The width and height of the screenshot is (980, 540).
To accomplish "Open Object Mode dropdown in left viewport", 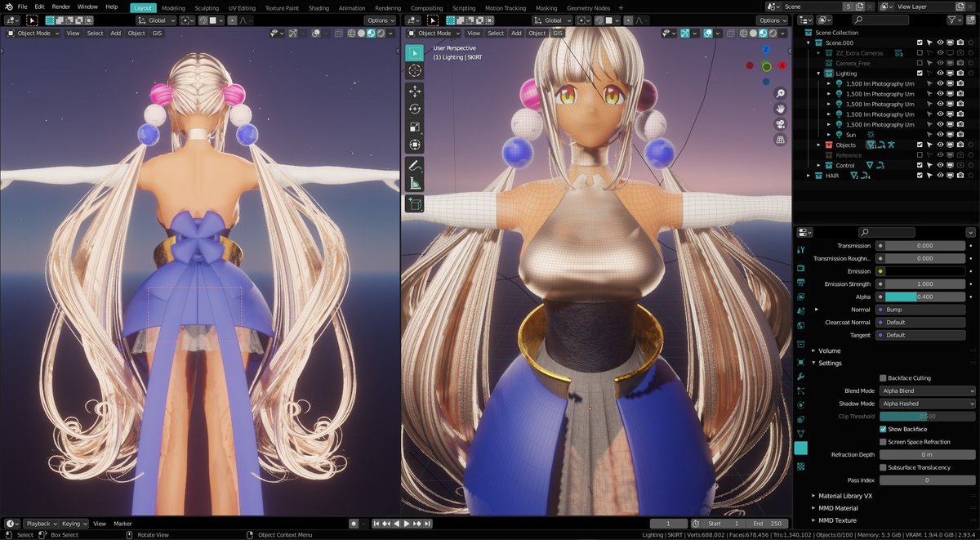I will point(33,33).
